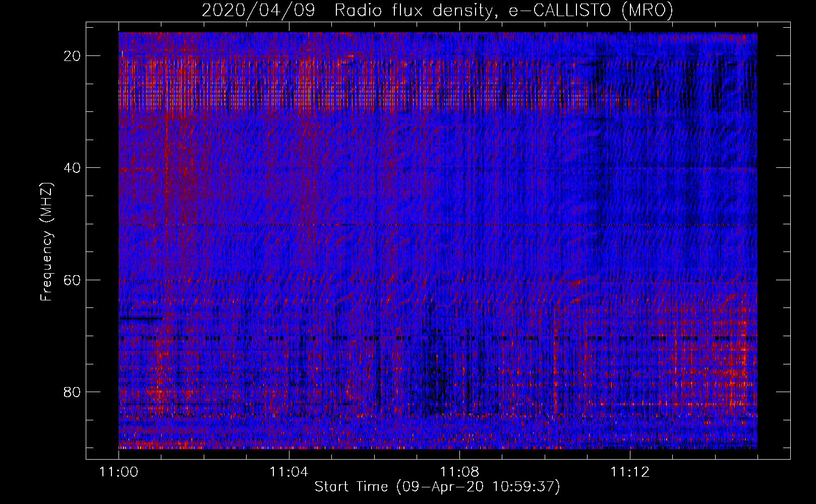Click the '40' frequency tick label
The image size is (816, 504).
pyautogui.click(x=73, y=168)
